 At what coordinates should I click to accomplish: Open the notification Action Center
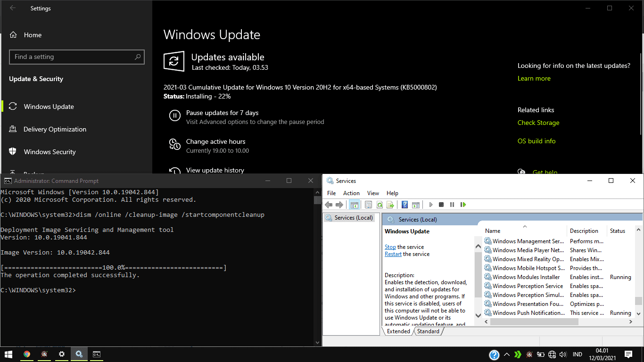(628, 354)
